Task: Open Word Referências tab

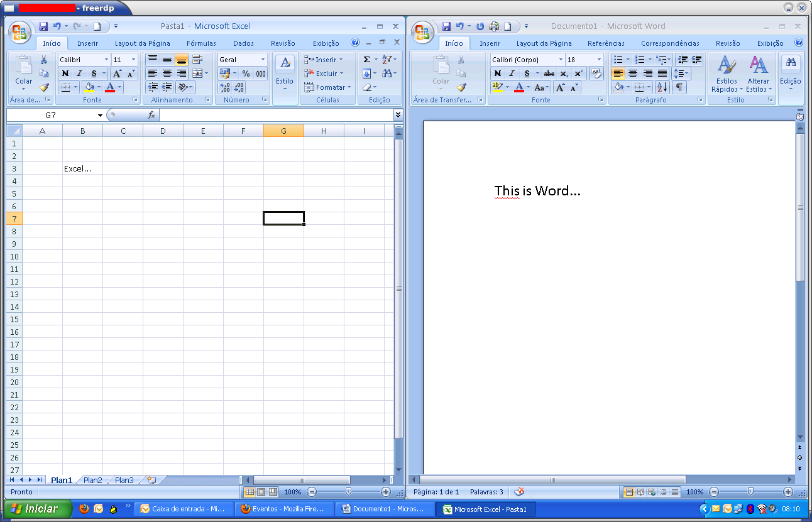Action: click(606, 43)
